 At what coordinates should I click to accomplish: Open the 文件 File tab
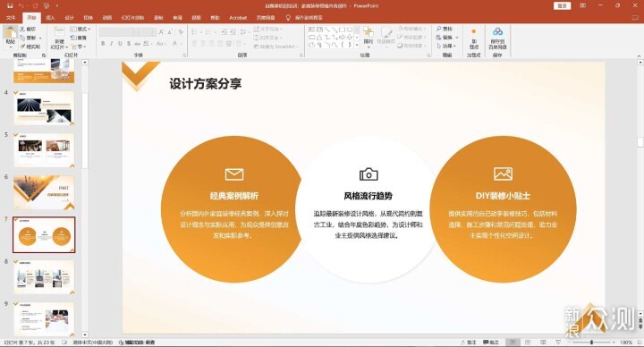tap(11, 18)
